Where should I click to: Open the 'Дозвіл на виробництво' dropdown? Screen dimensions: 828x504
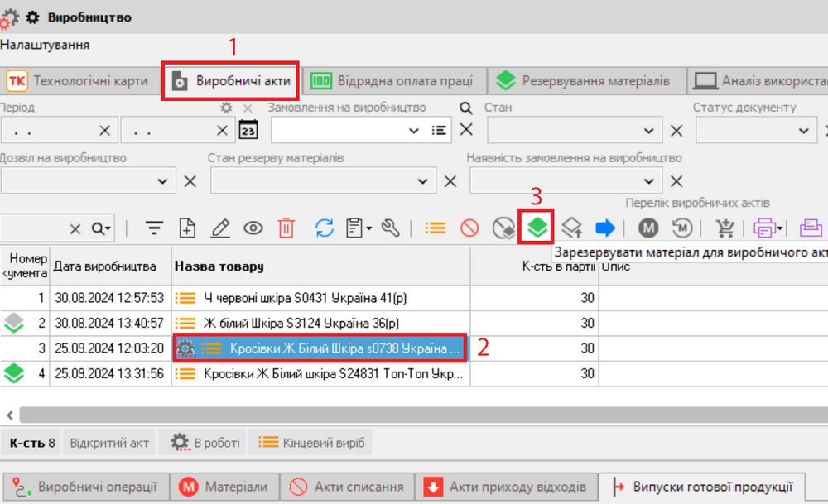pyautogui.click(x=161, y=181)
